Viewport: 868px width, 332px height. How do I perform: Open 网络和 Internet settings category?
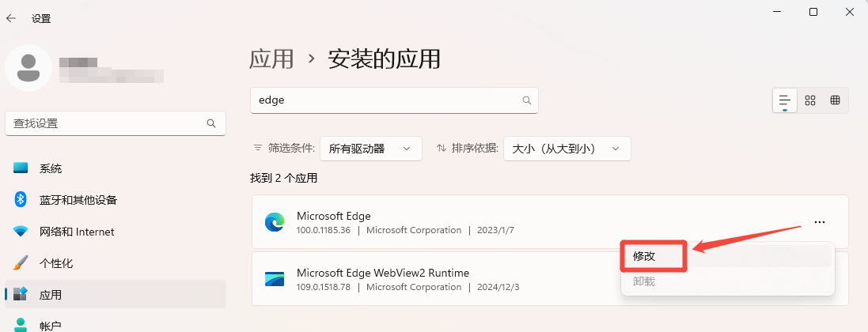116,232
